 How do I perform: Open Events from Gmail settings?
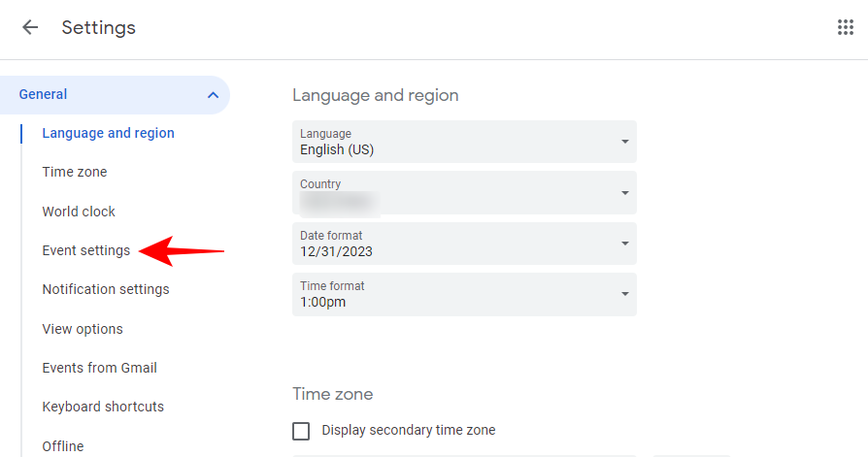pos(99,368)
